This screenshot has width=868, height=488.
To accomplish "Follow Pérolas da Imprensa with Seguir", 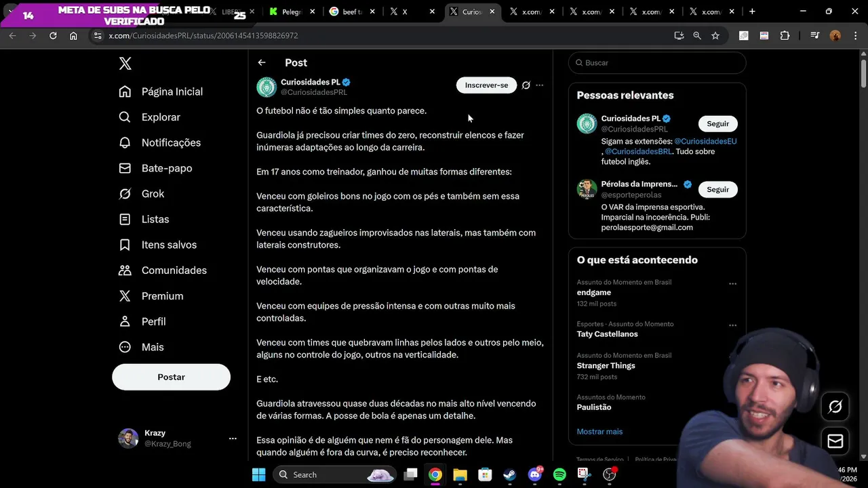I will (717, 190).
